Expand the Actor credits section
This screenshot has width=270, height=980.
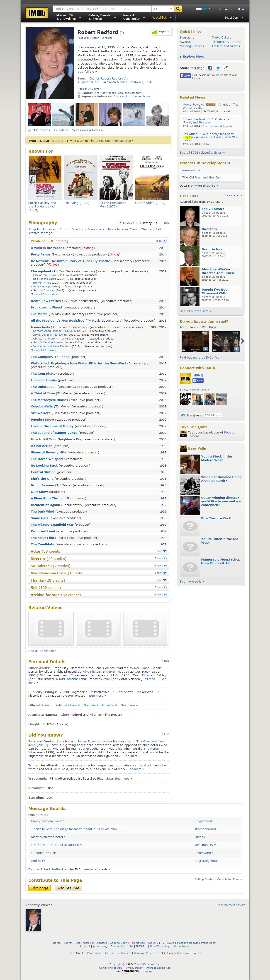(x=160, y=551)
